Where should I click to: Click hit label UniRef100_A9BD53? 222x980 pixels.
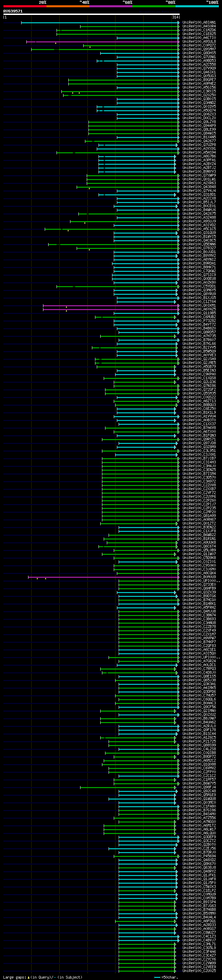click(x=199, y=60)
